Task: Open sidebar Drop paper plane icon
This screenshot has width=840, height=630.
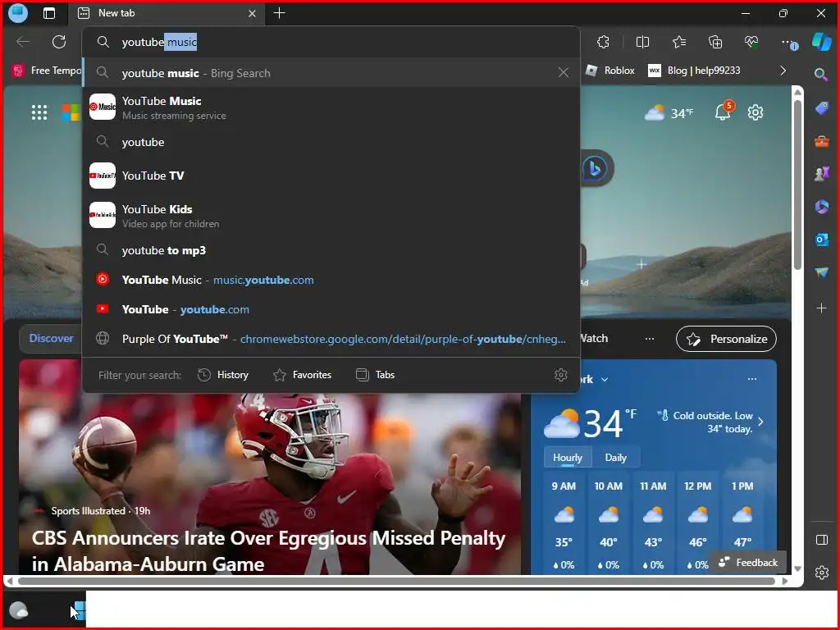Action: tap(821, 272)
